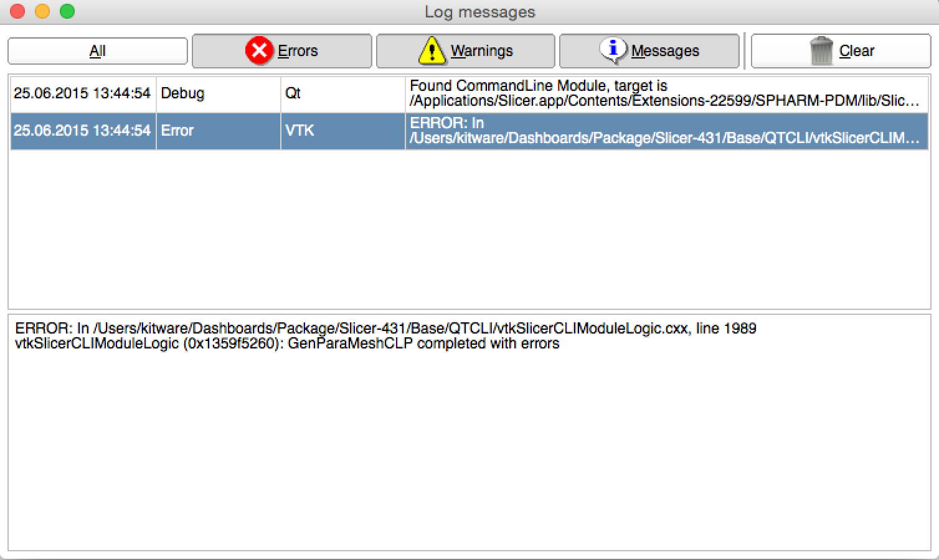Show all log entries with All
The image size is (939, 560).
pos(98,51)
